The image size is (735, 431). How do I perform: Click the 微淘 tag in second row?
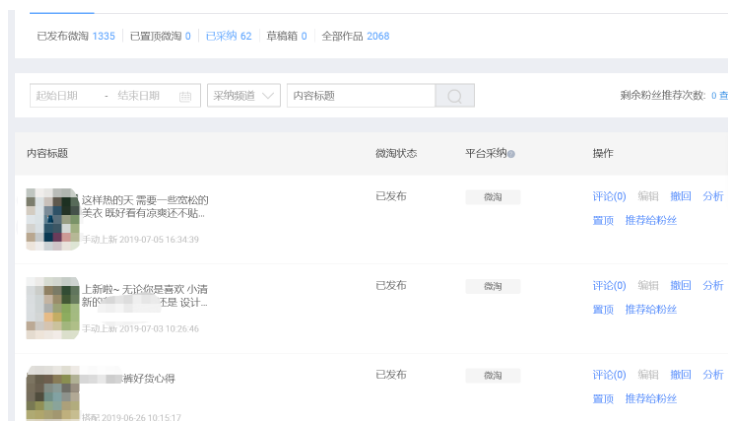(493, 286)
